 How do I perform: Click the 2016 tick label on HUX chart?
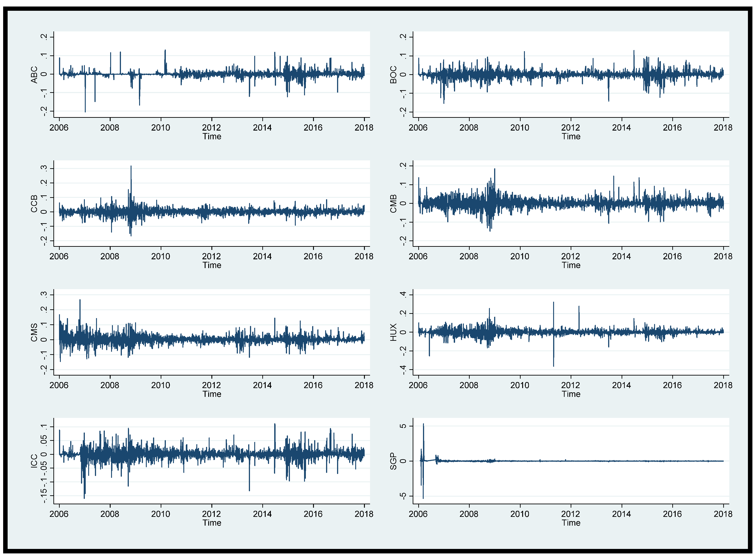(672, 385)
